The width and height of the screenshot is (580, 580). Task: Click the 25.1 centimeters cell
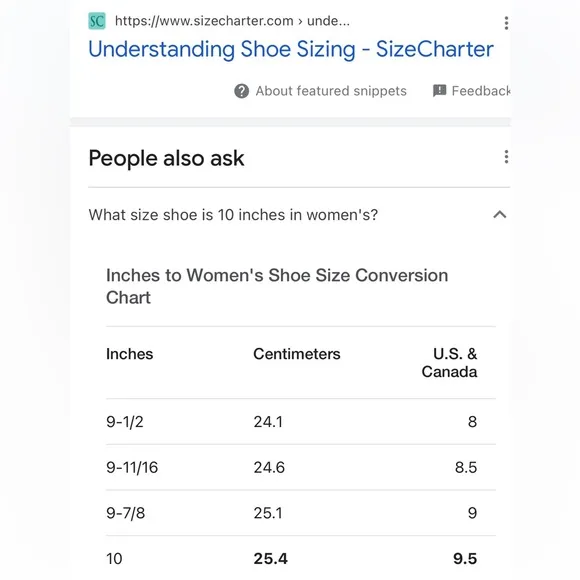(x=268, y=513)
